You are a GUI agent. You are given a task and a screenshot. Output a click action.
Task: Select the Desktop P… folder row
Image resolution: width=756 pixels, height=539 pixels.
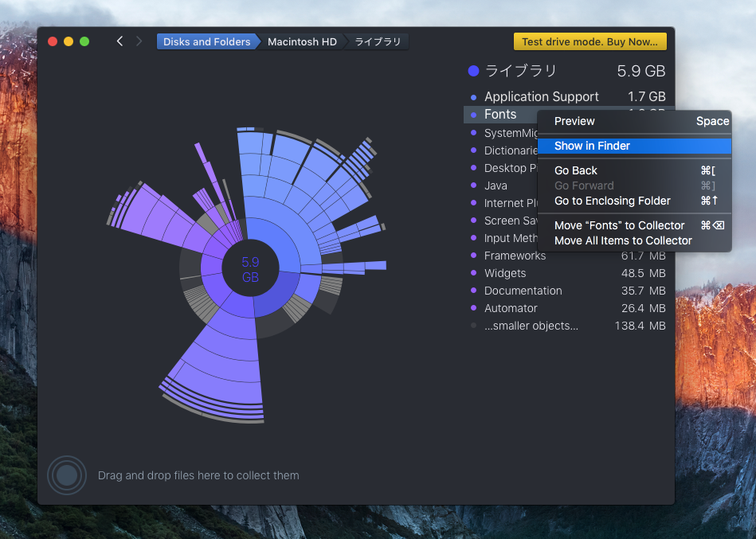coord(501,168)
